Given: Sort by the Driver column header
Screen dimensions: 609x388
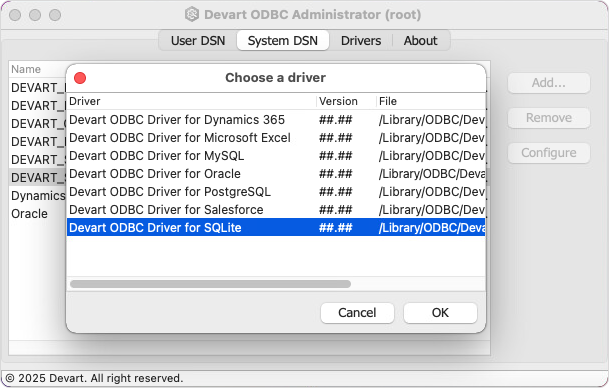Looking at the screenshot, I should [x=191, y=101].
